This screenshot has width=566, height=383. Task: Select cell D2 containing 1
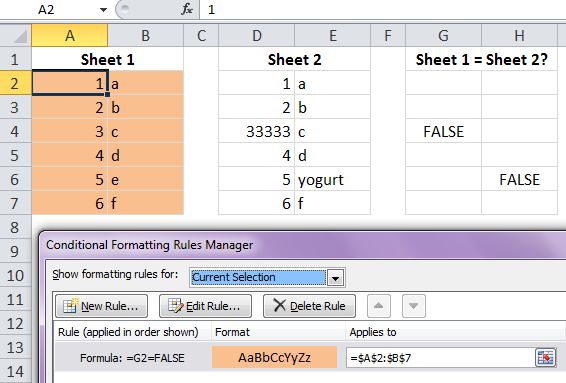point(257,83)
